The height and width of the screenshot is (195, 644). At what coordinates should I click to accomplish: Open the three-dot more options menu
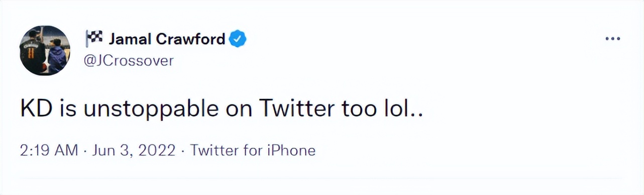tap(613, 39)
